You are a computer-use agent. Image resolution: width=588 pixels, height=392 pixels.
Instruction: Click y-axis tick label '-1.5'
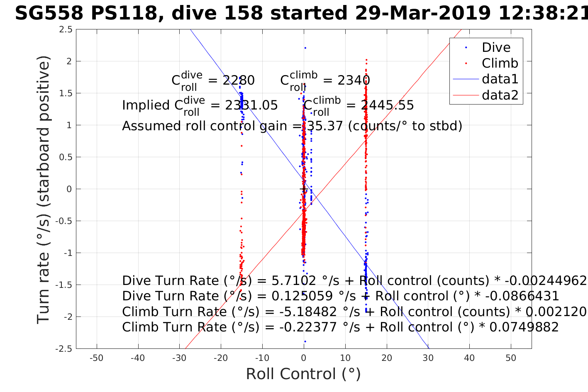[65, 285]
